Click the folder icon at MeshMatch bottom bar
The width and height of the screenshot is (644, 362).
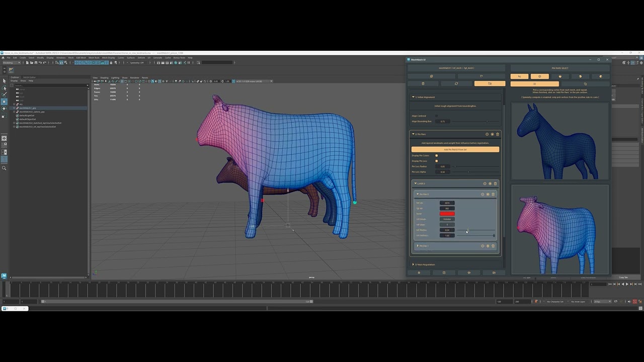point(494,273)
